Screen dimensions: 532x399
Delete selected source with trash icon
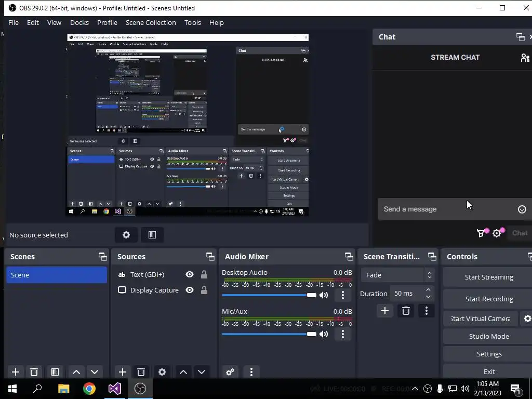pos(141,372)
